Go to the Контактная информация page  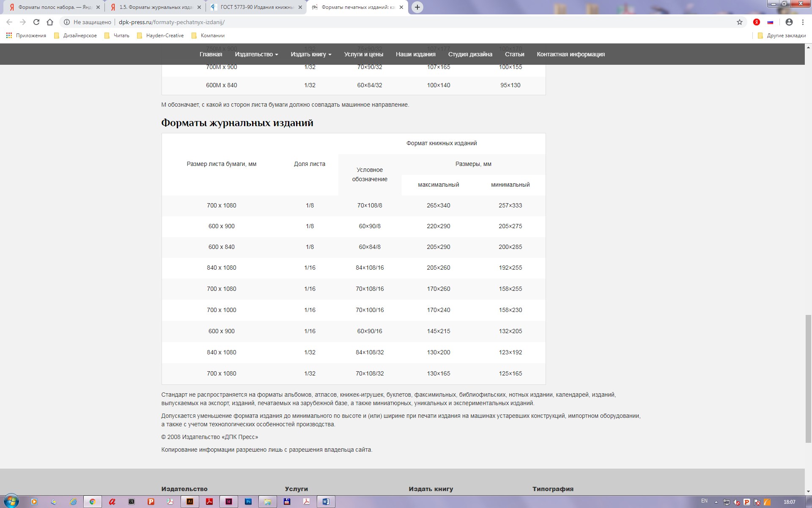click(571, 54)
